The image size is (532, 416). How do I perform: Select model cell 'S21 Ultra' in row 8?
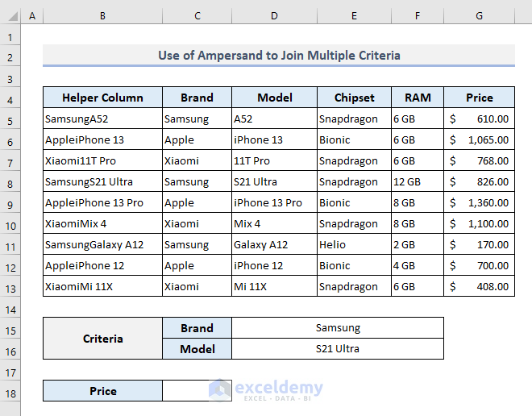click(274, 182)
